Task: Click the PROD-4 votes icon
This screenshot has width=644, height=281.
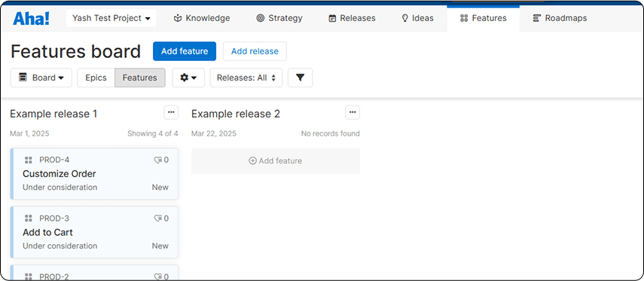Action: click(157, 160)
